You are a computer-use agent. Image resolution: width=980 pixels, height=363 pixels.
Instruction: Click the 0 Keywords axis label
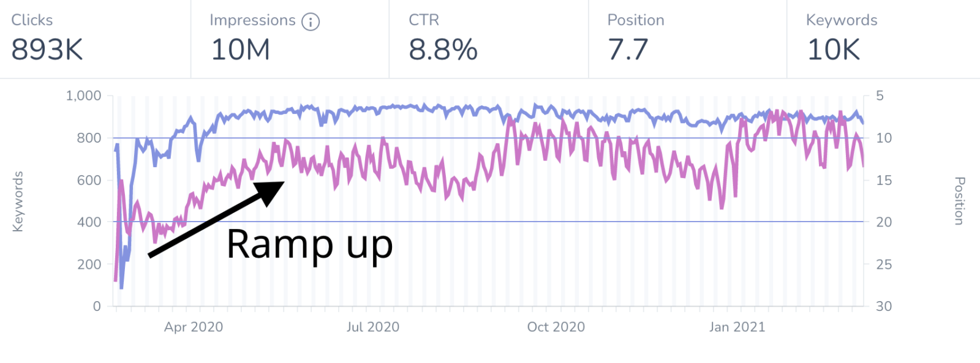97,306
